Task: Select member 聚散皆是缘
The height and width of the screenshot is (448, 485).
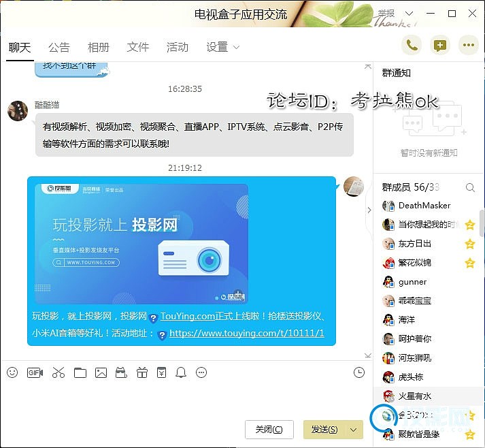Action: pyautogui.click(x=428, y=434)
